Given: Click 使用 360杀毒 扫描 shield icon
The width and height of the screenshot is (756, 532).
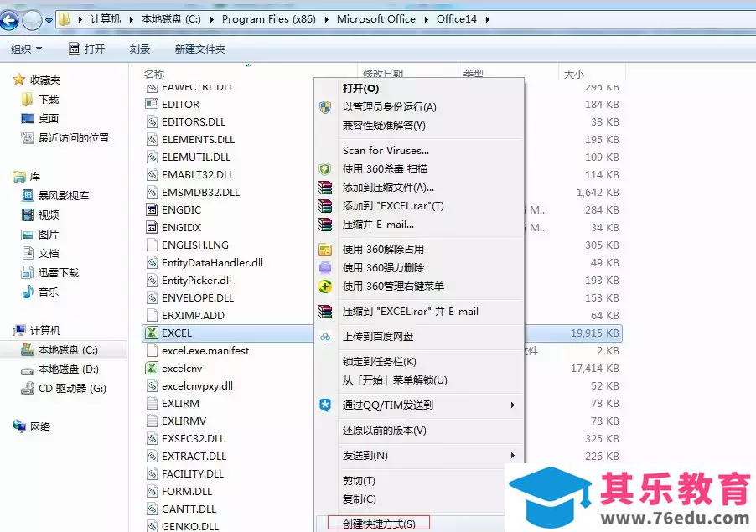Looking at the screenshot, I should [325, 168].
